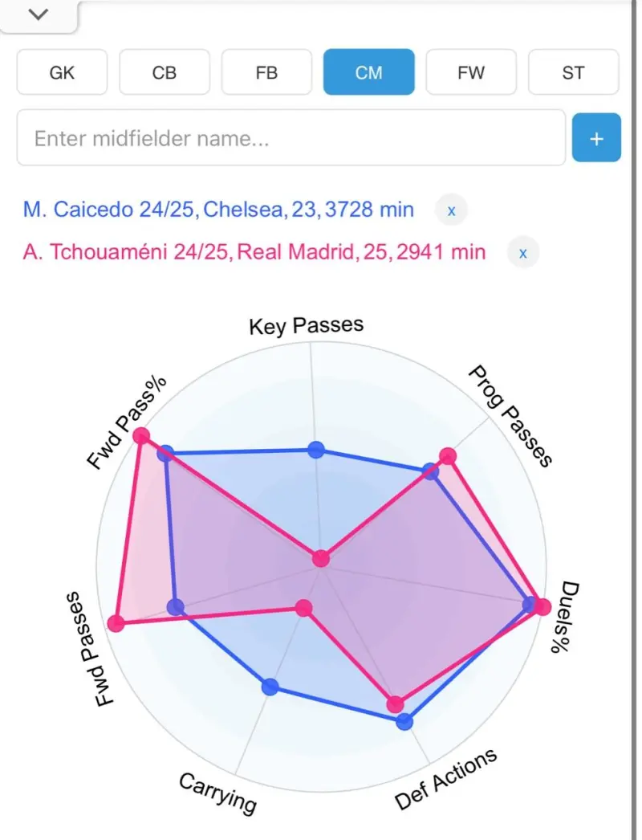Click Caicedo's blue Def Actions data point
Viewport: 642px width, 840px height.
[x=404, y=722]
